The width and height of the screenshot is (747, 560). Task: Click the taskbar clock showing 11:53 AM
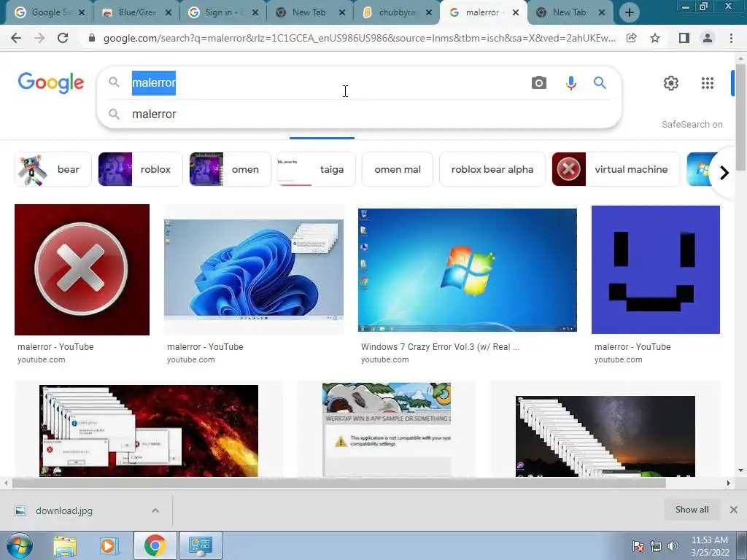(x=710, y=546)
